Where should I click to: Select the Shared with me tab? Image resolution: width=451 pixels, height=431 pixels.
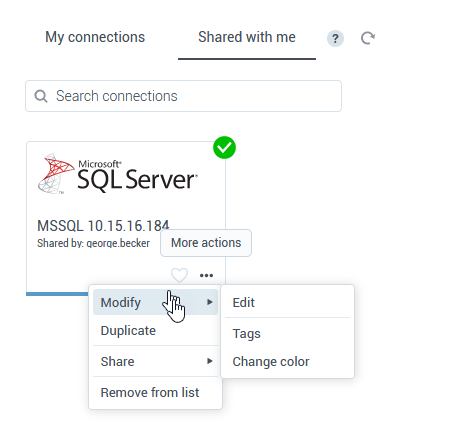point(247,37)
